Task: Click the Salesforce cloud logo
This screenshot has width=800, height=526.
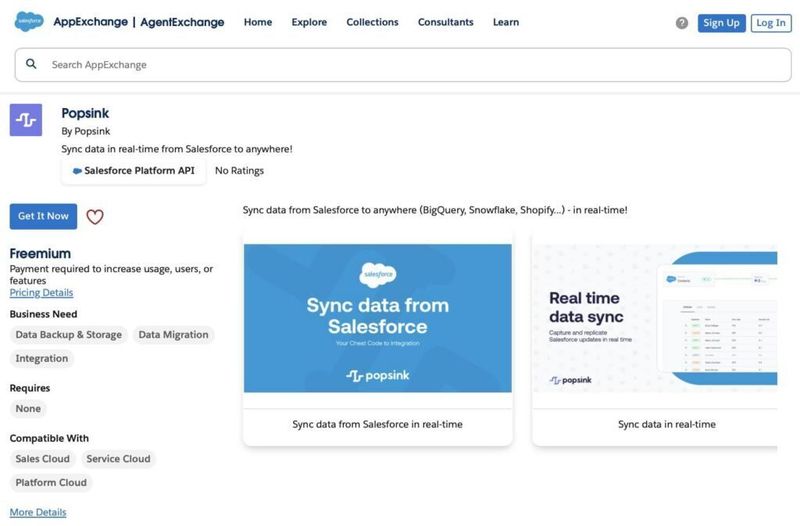Action: click(x=28, y=22)
